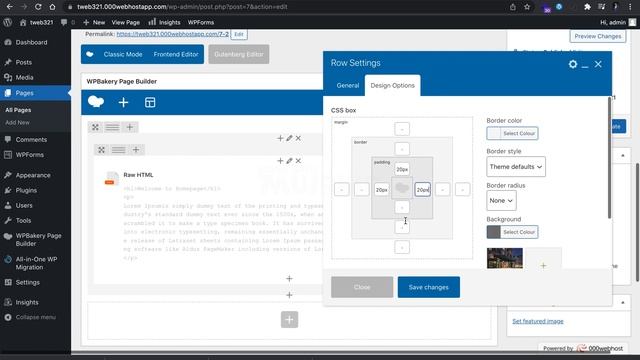Delete inner column with X icon
The image size is (640, 360).
298,161
